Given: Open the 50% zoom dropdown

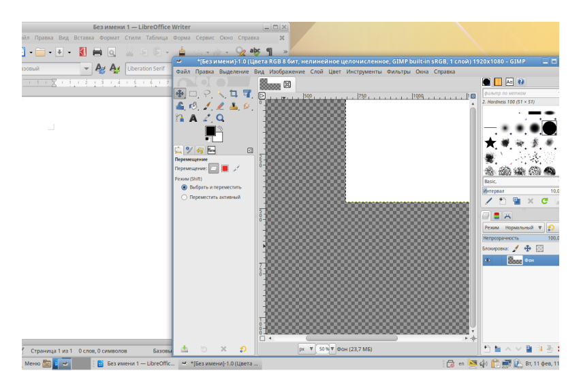Looking at the screenshot, I should click(x=332, y=348).
